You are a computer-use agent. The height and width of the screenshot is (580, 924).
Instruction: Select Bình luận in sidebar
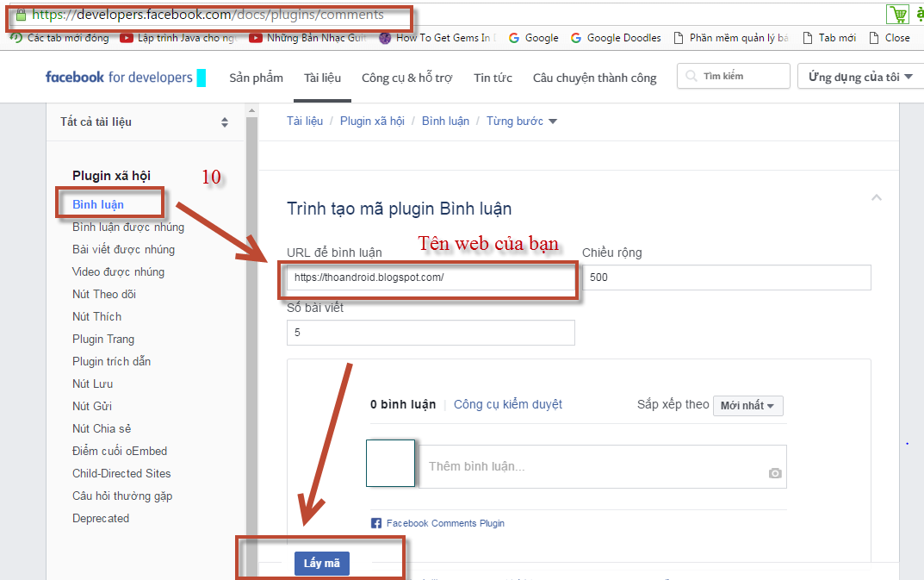98,205
